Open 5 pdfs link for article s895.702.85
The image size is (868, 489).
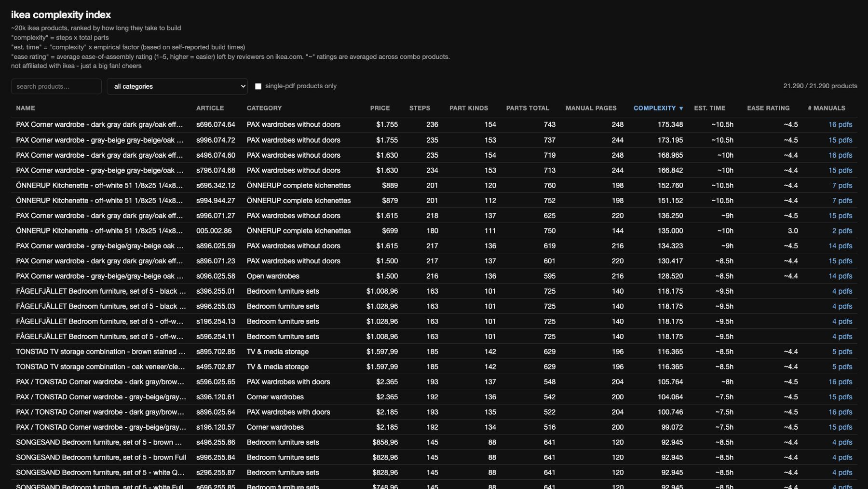[842, 352]
